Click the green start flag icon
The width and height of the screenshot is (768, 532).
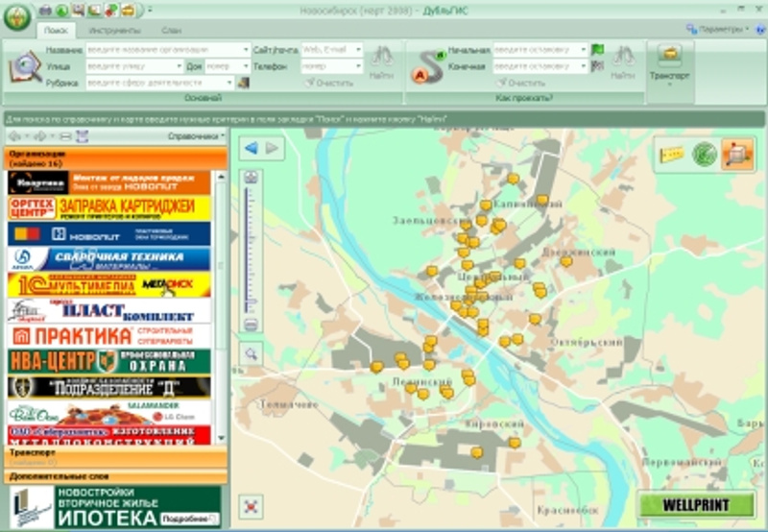click(x=597, y=49)
